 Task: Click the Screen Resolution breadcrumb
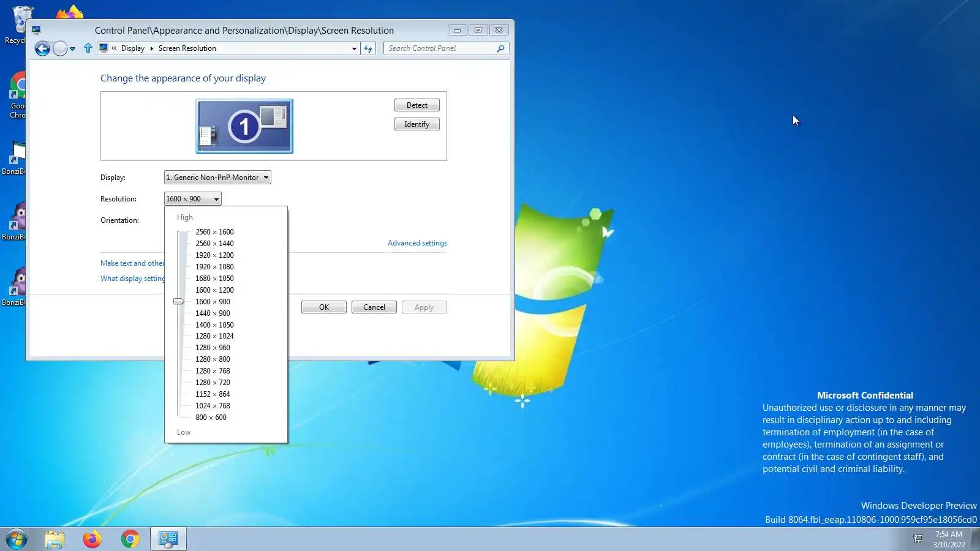(x=187, y=48)
